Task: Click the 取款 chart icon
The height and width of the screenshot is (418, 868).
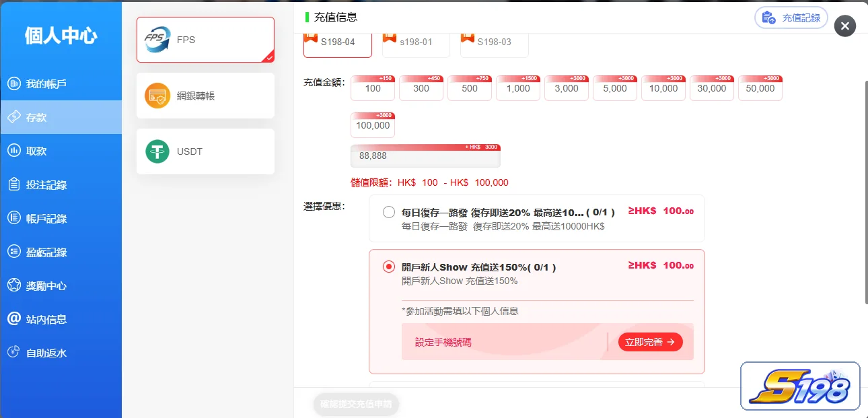Action: tap(13, 151)
